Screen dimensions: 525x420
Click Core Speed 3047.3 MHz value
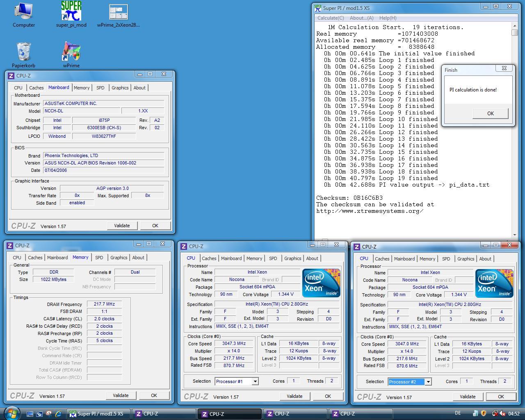click(234, 344)
